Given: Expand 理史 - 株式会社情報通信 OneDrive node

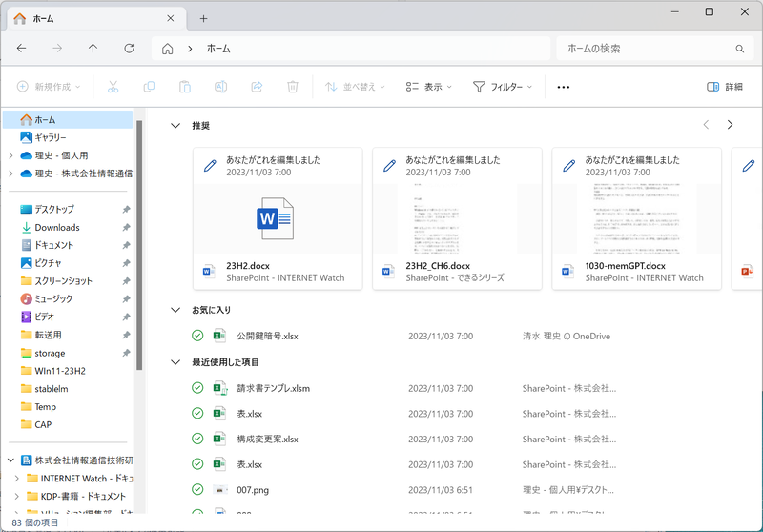Looking at the screenshot, I should [x=10, y=174].
